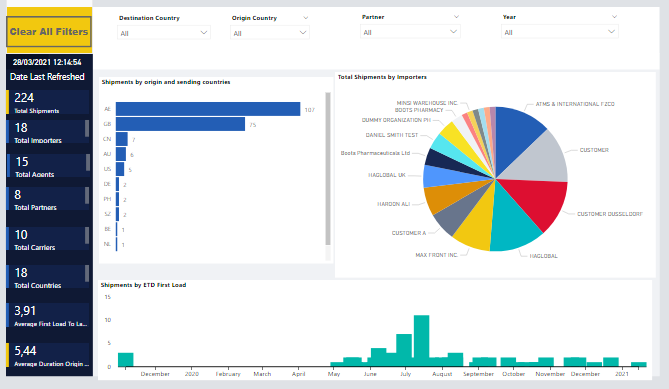Expand the Partner slicer header chevron
This screenshot has width=669, height=389.
[456, 17]
